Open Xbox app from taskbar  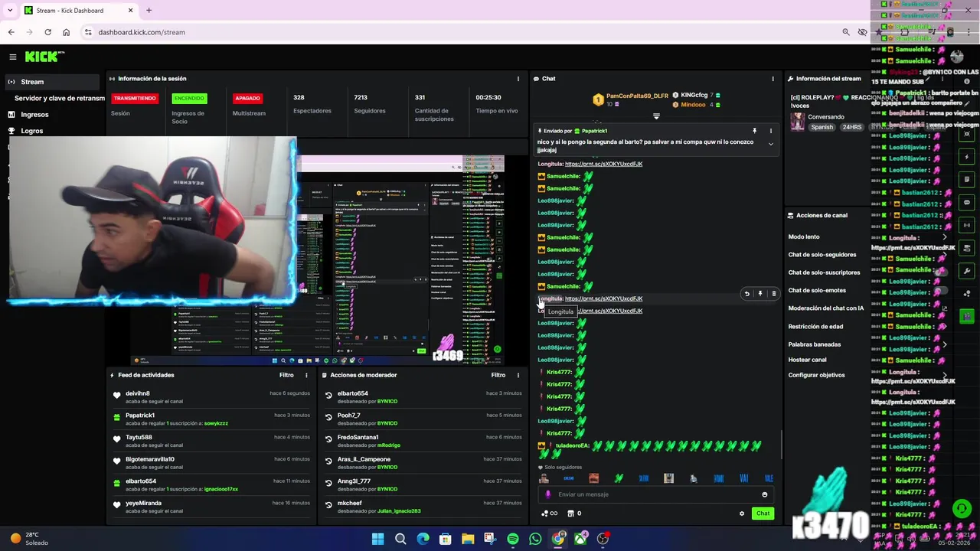point(580,539)
